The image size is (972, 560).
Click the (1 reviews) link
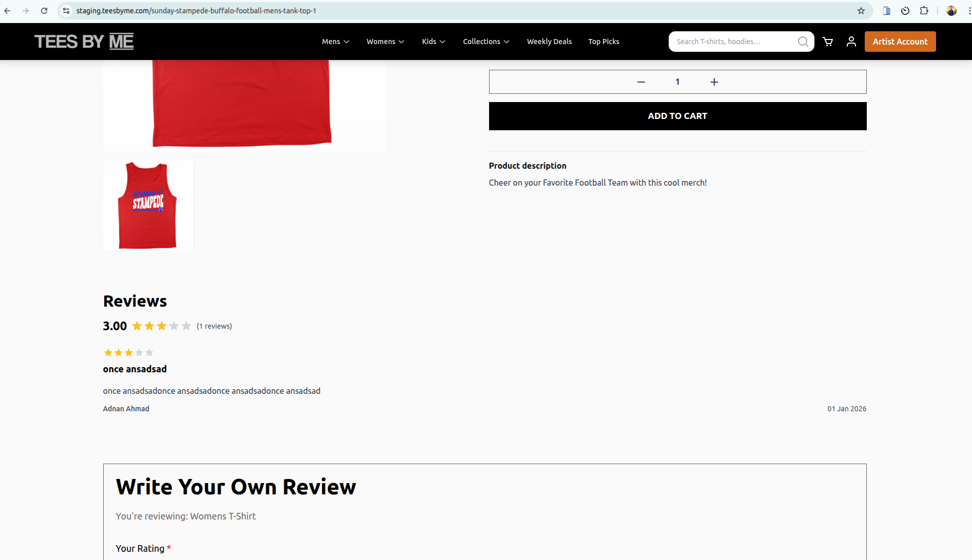[x=214, y=326]
